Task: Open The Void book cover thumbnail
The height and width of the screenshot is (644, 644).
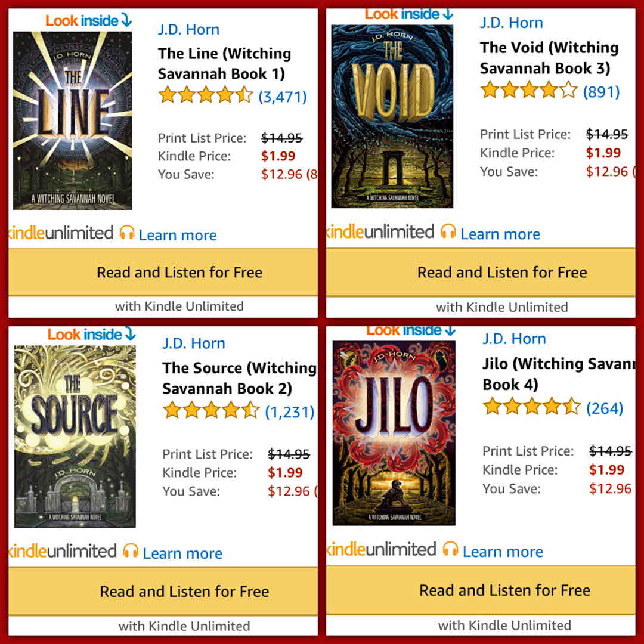Action: [x=392, y=116]
